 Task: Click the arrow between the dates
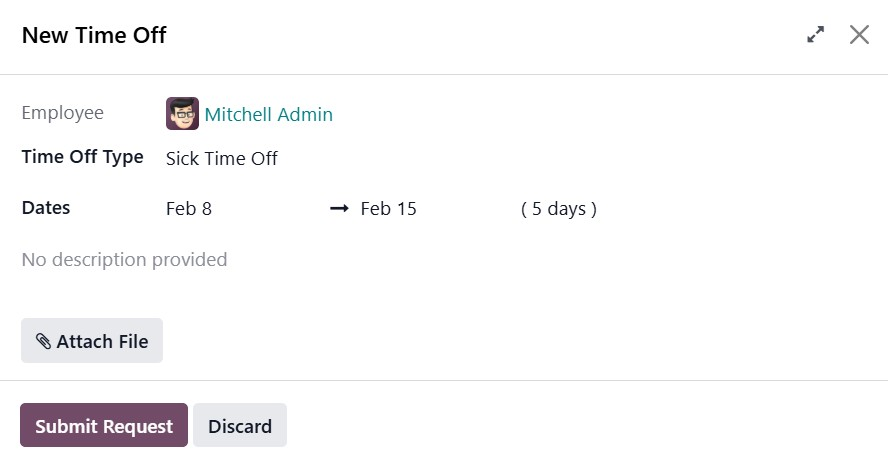pos(339,209)
